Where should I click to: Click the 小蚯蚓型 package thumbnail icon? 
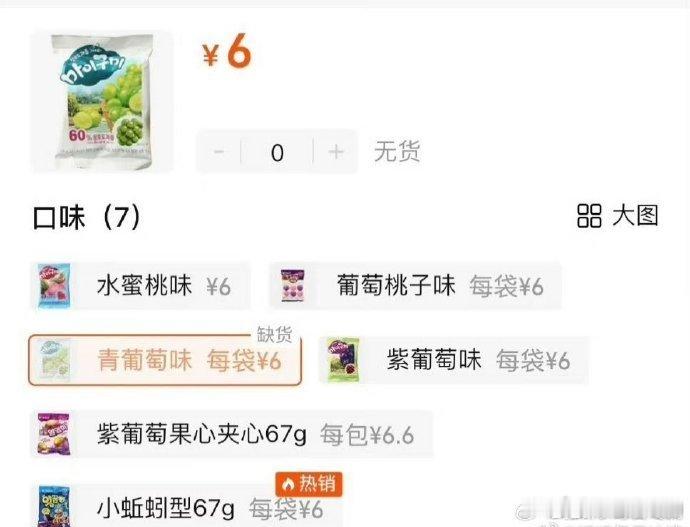coord(54,506)
